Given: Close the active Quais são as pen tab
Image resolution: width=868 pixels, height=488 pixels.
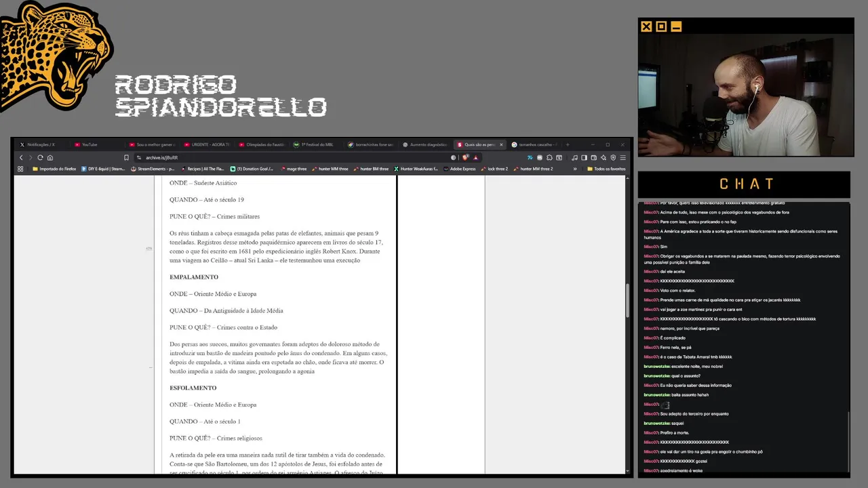Looking at the screenshot, I should tap(502, 144).
